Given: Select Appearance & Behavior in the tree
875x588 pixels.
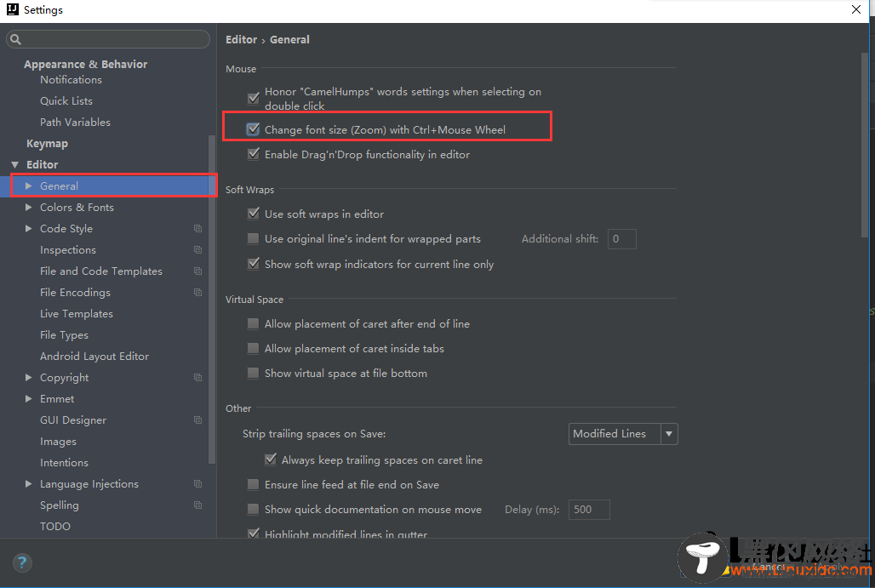Looking at the screenshot, I should (85, 64).
